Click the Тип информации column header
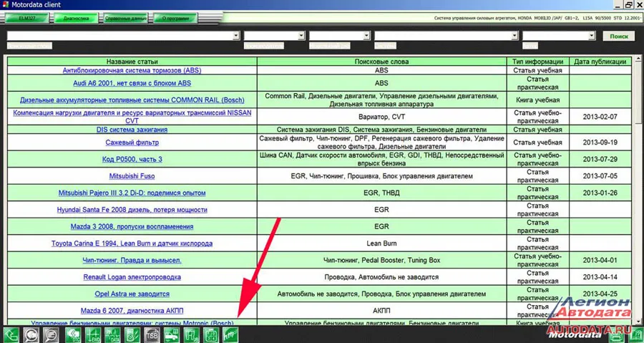Viewport: 644px width, 343px height. tap(537, 62)
